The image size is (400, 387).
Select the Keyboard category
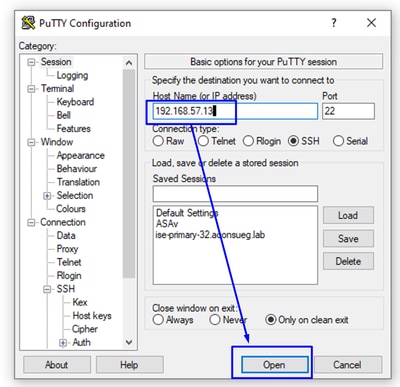click(x=75, y=102)
